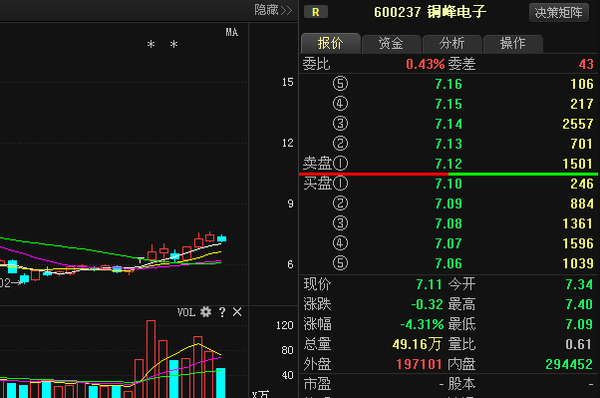600x398 pixels.
Task: Switch to the 分析 tab
Action: click(x=452, y=43)
